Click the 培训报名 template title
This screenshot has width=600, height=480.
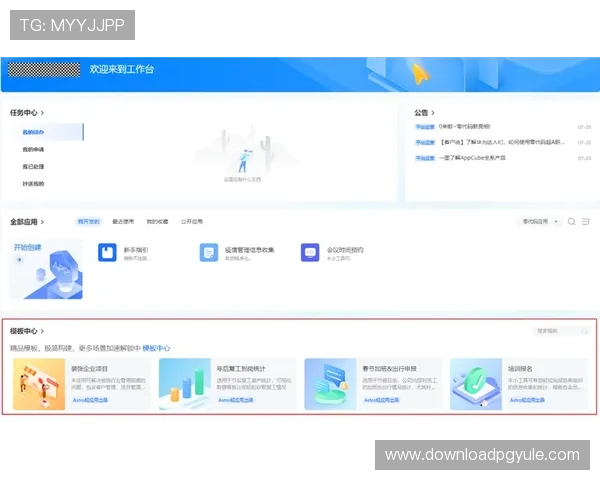tap(520, 369)
